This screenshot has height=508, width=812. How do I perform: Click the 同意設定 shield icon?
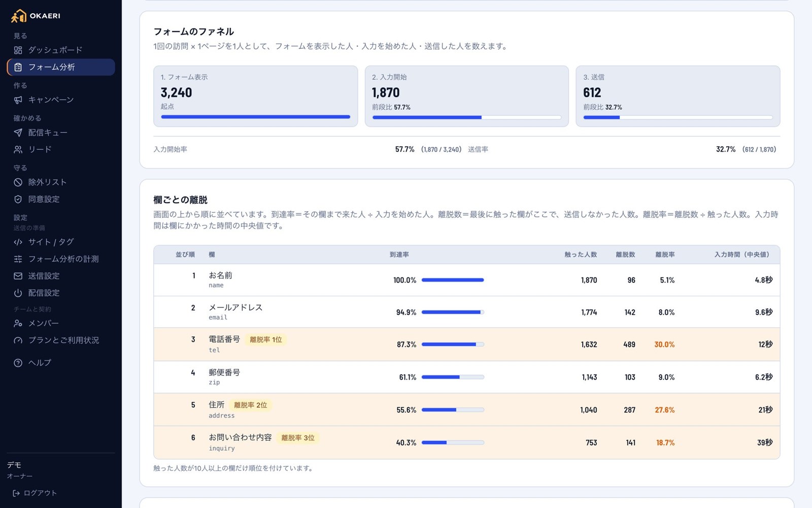click(x=18, y=199)
